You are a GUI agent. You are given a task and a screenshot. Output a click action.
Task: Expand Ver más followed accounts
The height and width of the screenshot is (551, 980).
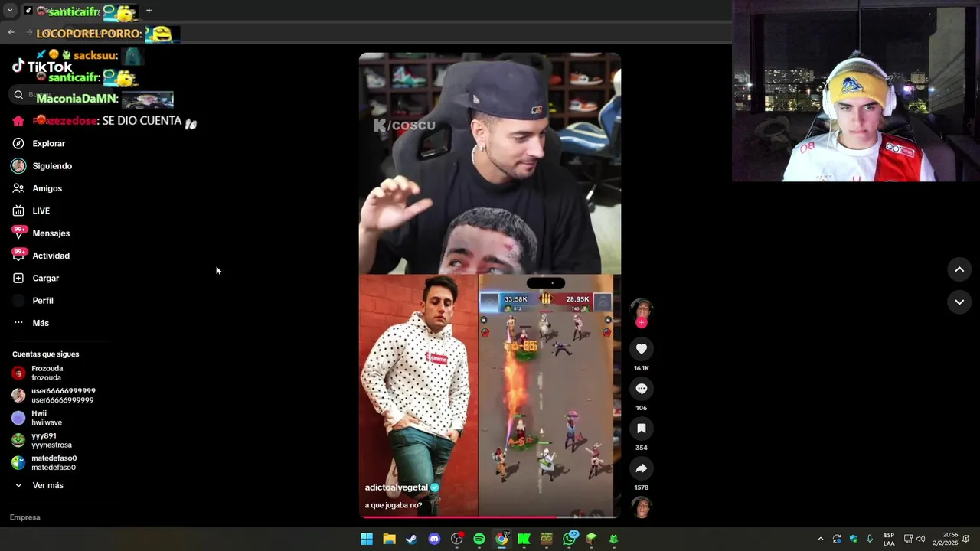pyautogui.click(x=47, y=485)
